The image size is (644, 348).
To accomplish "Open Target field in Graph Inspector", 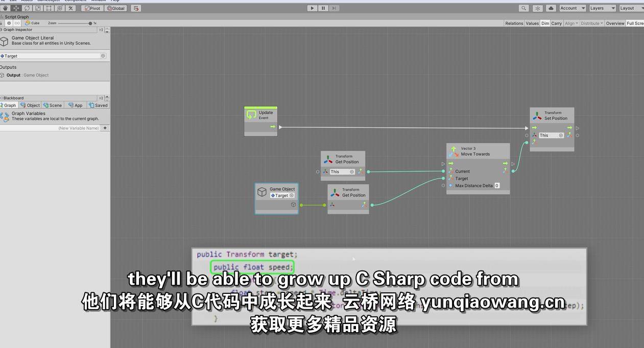I will click(53, 56).
